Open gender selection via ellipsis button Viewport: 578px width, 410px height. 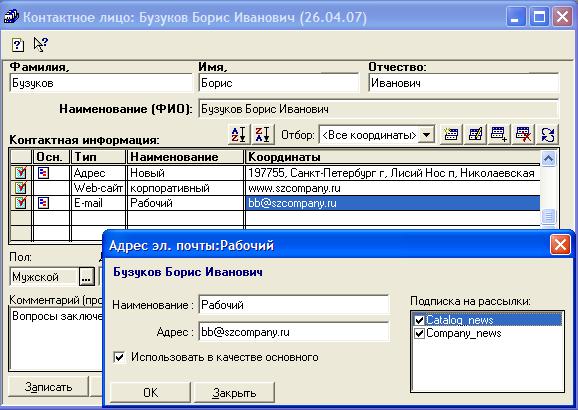86,277
